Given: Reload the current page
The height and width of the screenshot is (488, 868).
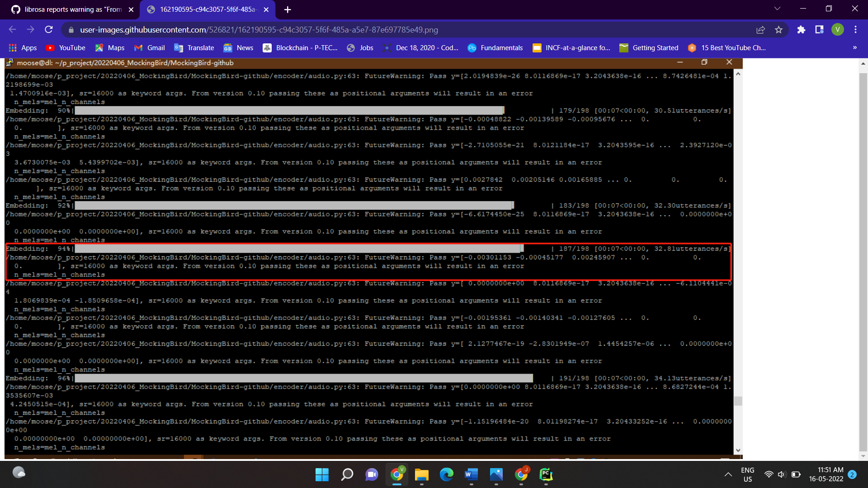Looking at the screenshot, I should [x=49, y=29].
